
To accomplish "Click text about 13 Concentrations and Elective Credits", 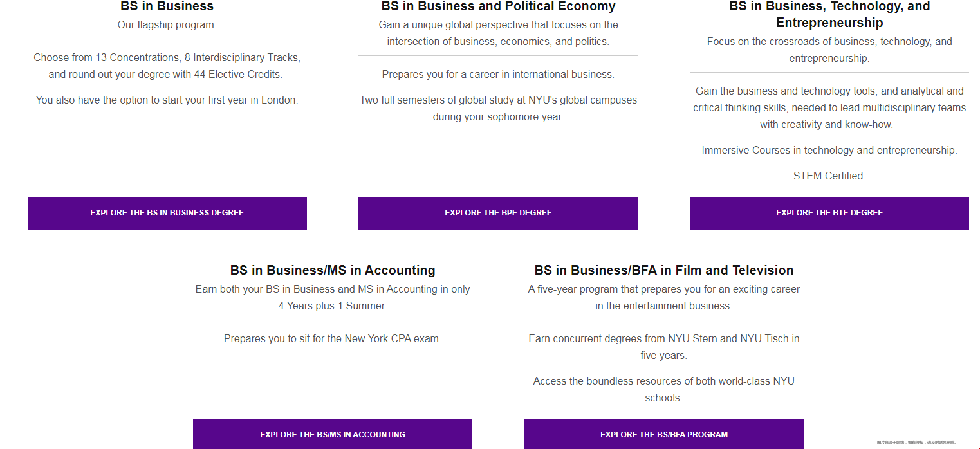I will 167,66.
